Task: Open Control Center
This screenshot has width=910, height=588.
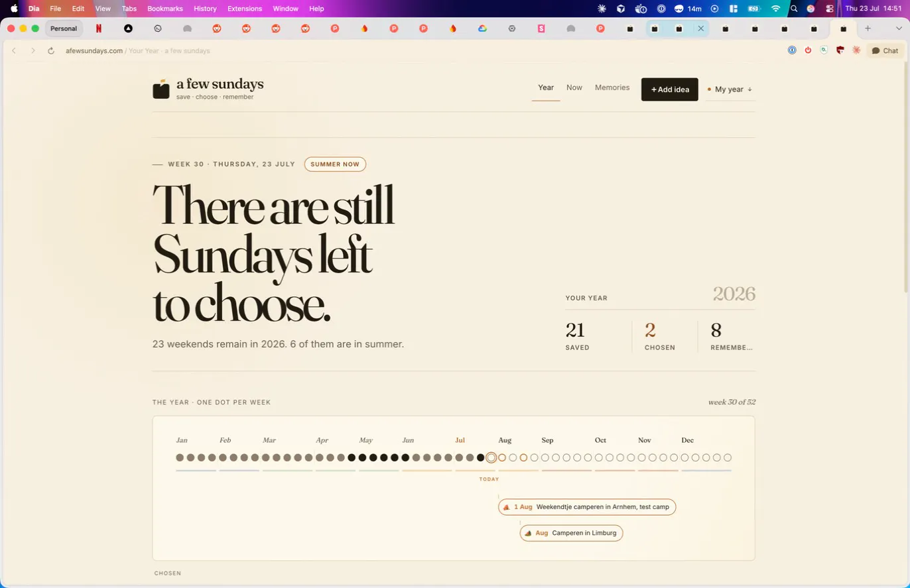Action: (x=830, y=9)
